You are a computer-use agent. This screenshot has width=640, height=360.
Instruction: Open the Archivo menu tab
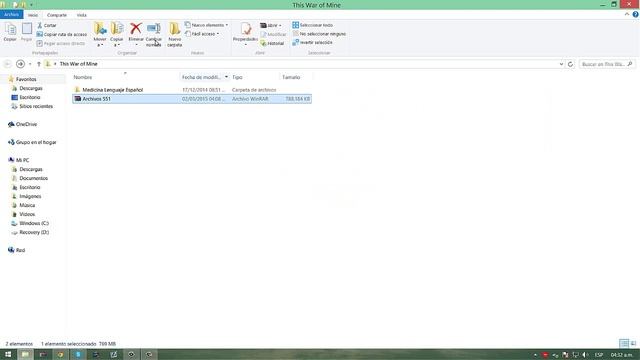(x=11, y=15)
